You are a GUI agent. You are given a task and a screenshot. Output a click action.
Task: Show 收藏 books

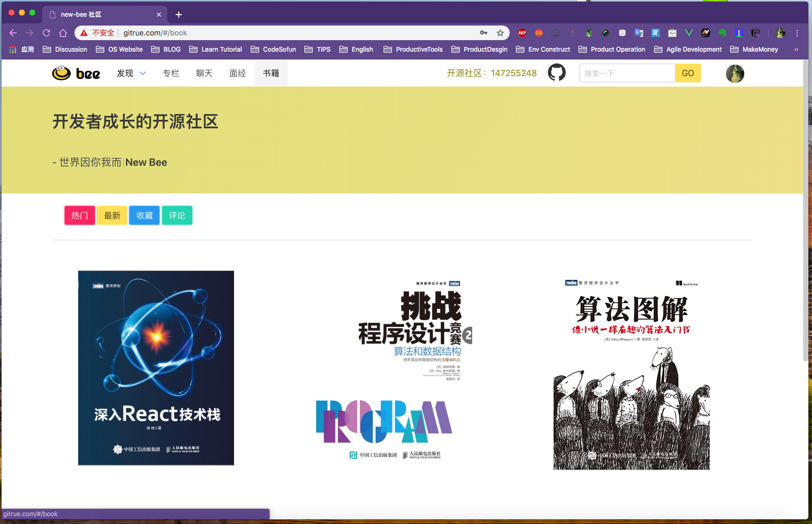(144, 215)
